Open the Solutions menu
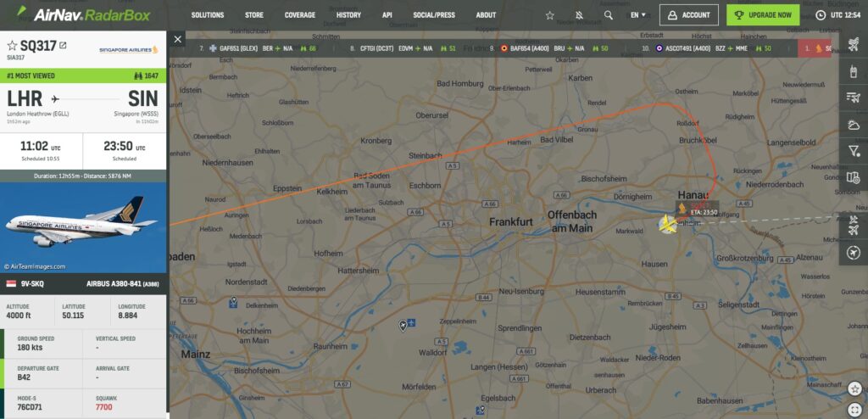The height and width of the screenshot is (419, 868). pos(208,15)
